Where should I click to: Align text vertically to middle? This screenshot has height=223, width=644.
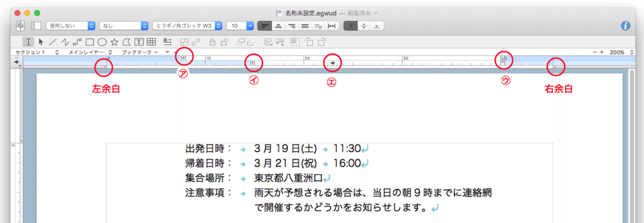(363, 25)
